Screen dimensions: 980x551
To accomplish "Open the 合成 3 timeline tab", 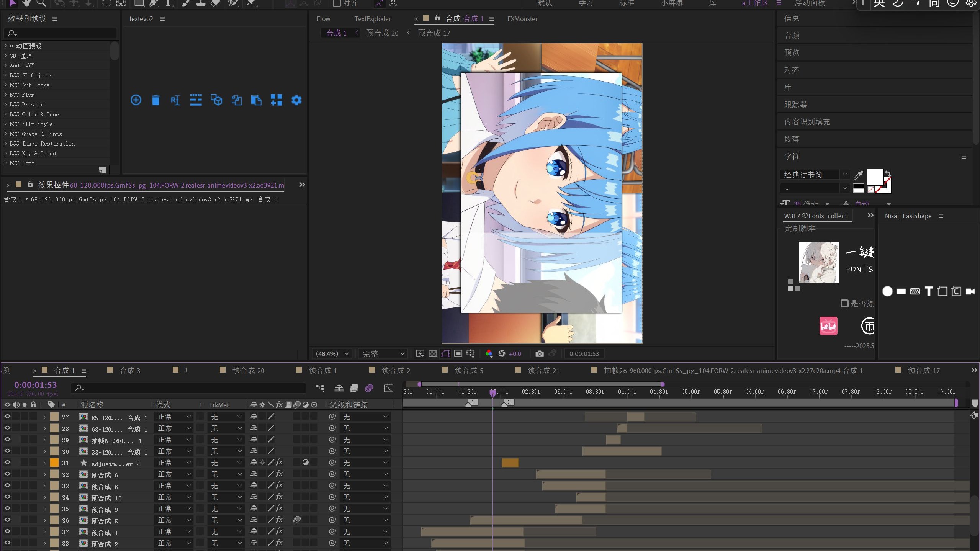I will 130,370.
